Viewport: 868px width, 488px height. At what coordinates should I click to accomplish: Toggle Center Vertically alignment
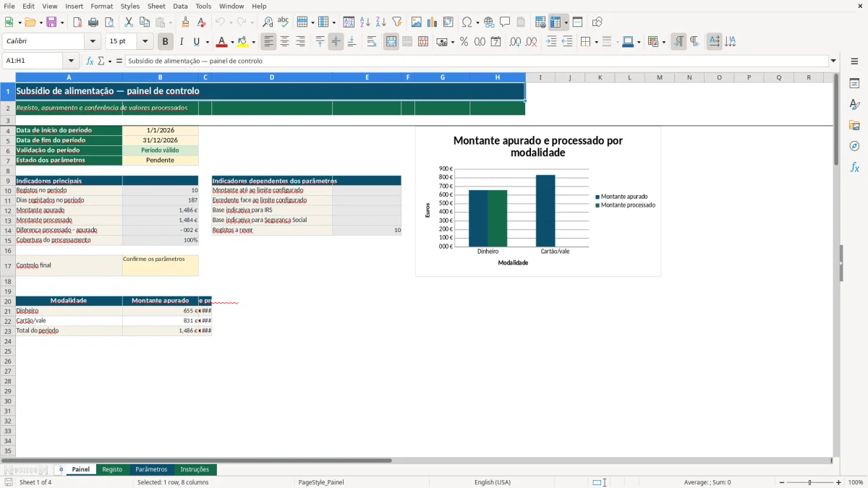point(336,42)
